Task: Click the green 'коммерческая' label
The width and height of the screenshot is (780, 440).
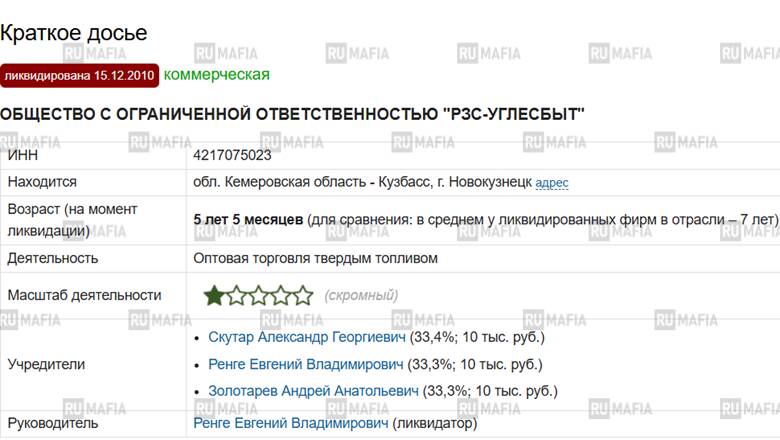Action: [x=216, y=75]
